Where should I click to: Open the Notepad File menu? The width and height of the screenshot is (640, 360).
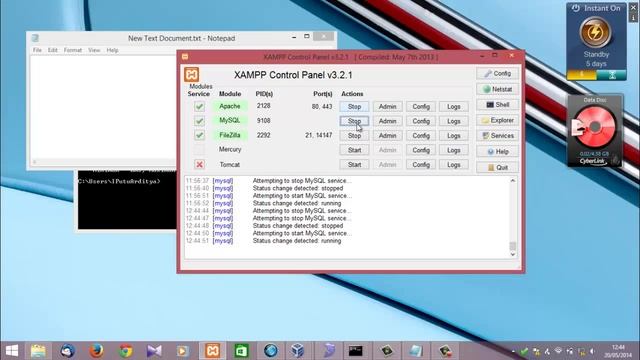[37, 50]
